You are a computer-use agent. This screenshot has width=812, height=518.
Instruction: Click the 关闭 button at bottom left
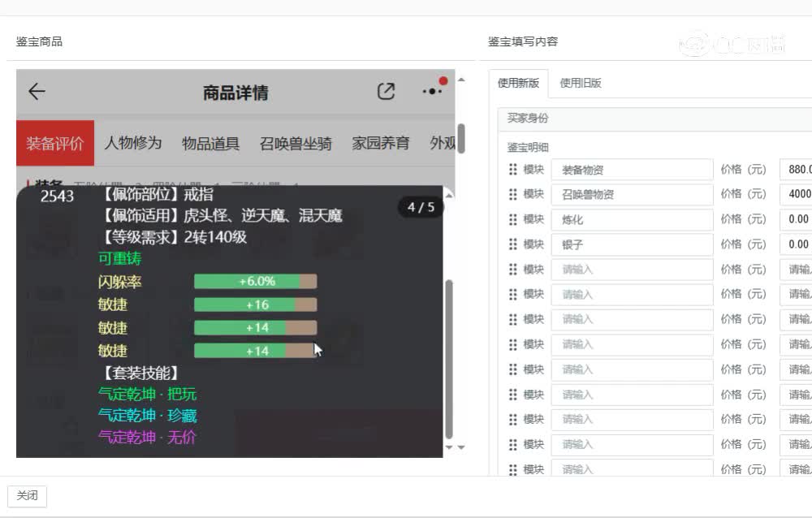pos(27,495)
